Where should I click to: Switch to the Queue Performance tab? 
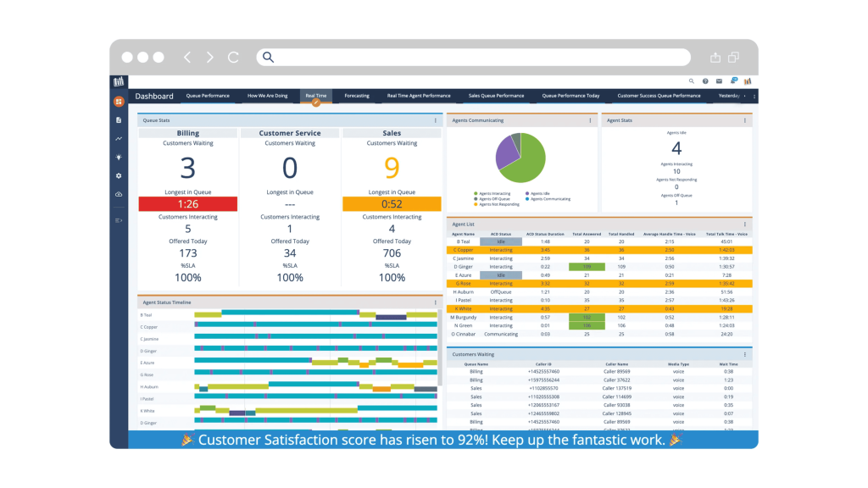point(209,96)
